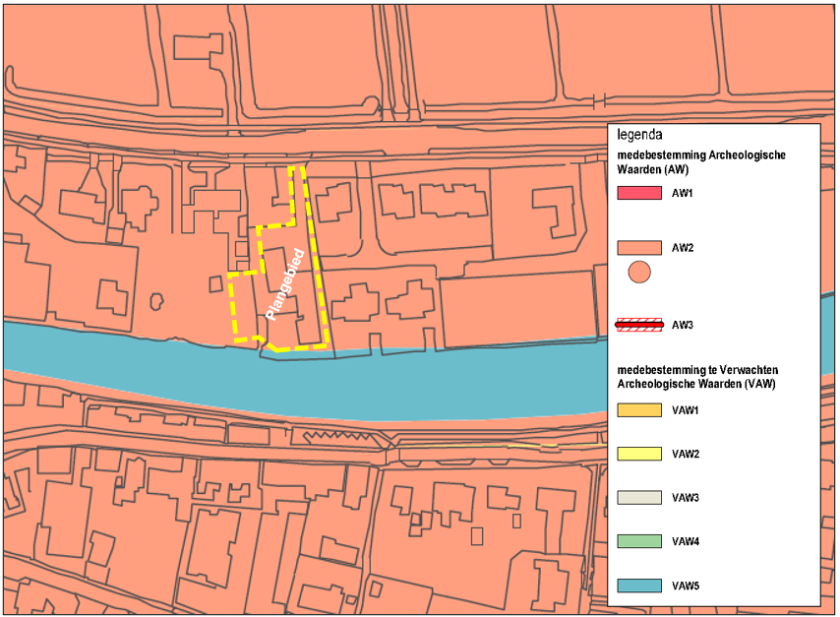Select the VAW2 yellow swatch
840x617 pixels.
(x=639, y=454)
